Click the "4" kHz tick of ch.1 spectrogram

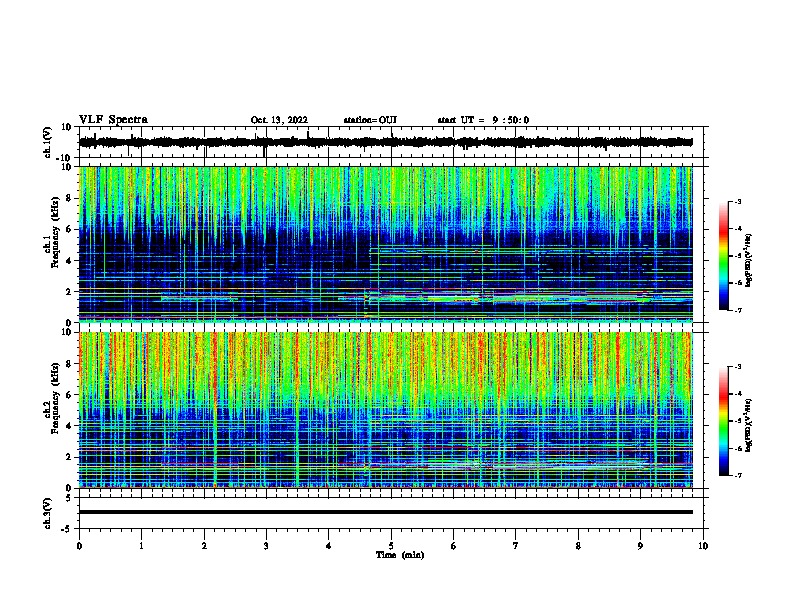point(69,261)
